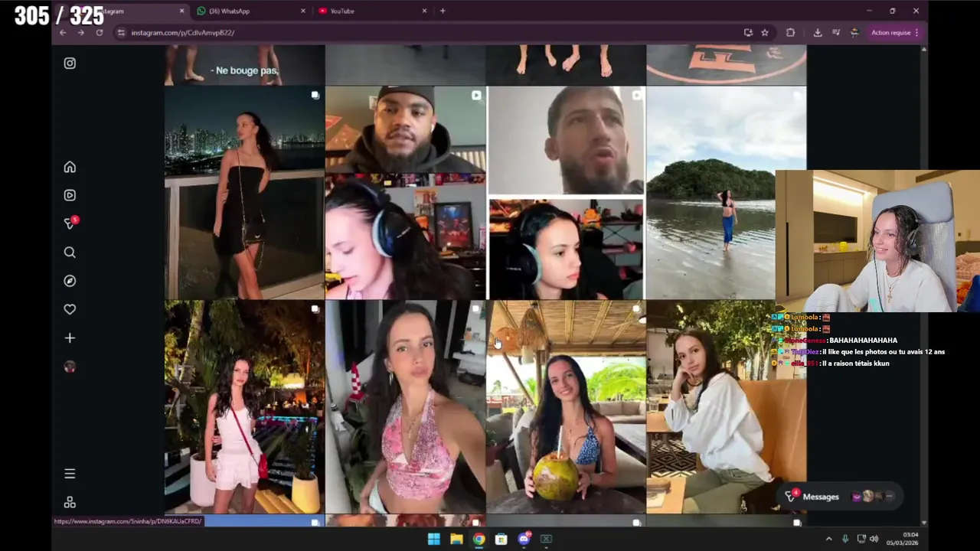This screenshot has width=980, height=551.
Task: Close the YouTube tab
Action: (425, 11)
